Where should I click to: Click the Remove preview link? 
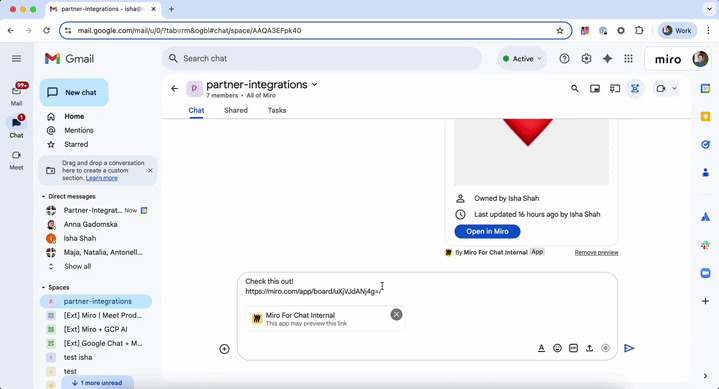click(597, 253)
